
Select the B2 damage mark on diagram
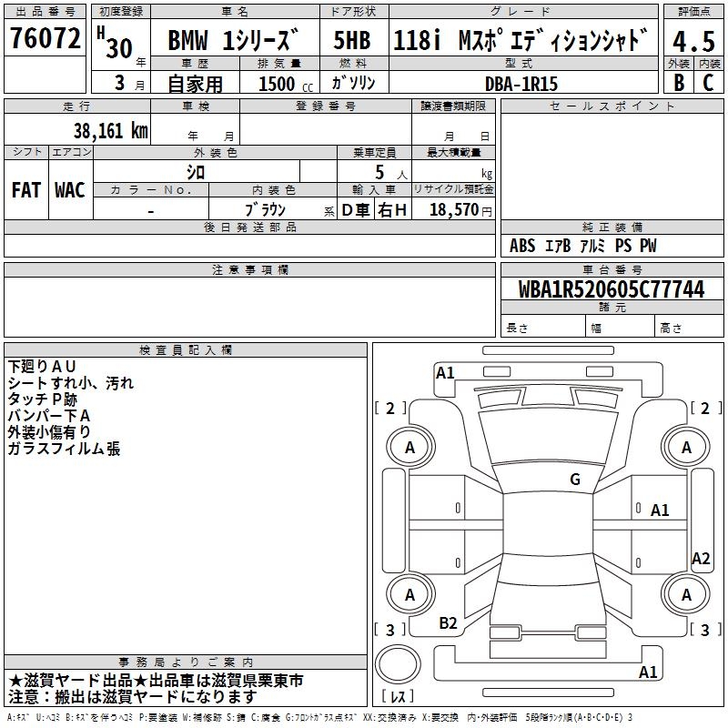448,622
